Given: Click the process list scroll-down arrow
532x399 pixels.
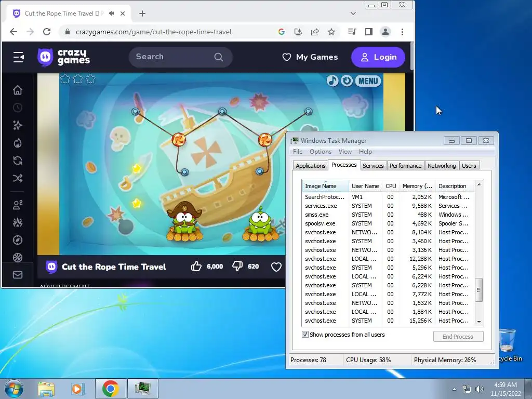Looking at the screenshot, I should (479, 322).
